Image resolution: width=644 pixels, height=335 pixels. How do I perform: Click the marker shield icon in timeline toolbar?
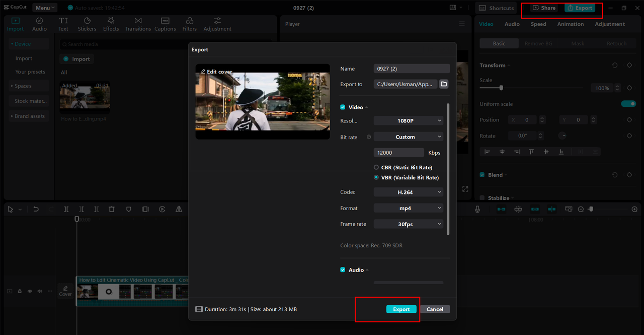coord(128,209)
